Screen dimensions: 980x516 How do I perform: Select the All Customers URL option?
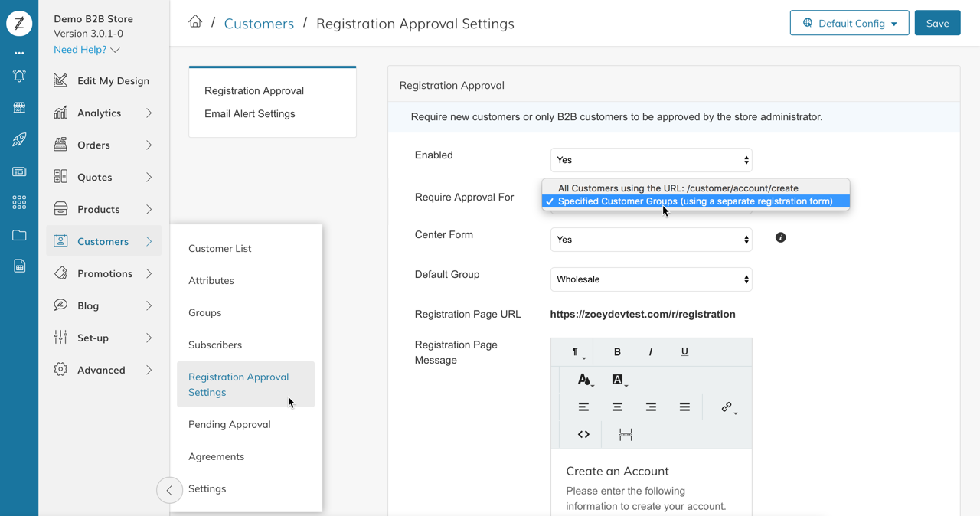pos(678,188)
